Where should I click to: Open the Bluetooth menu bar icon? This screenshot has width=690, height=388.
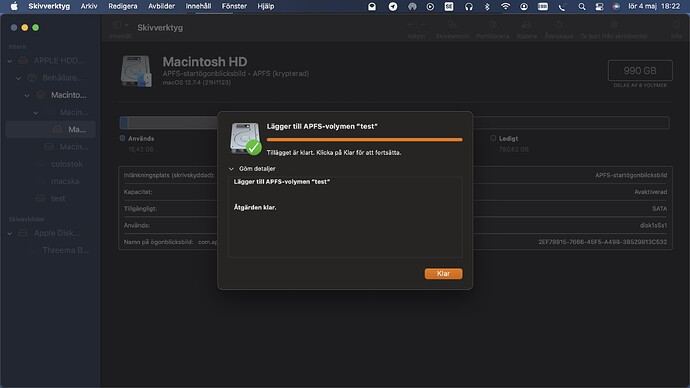(x=487, y=6)
